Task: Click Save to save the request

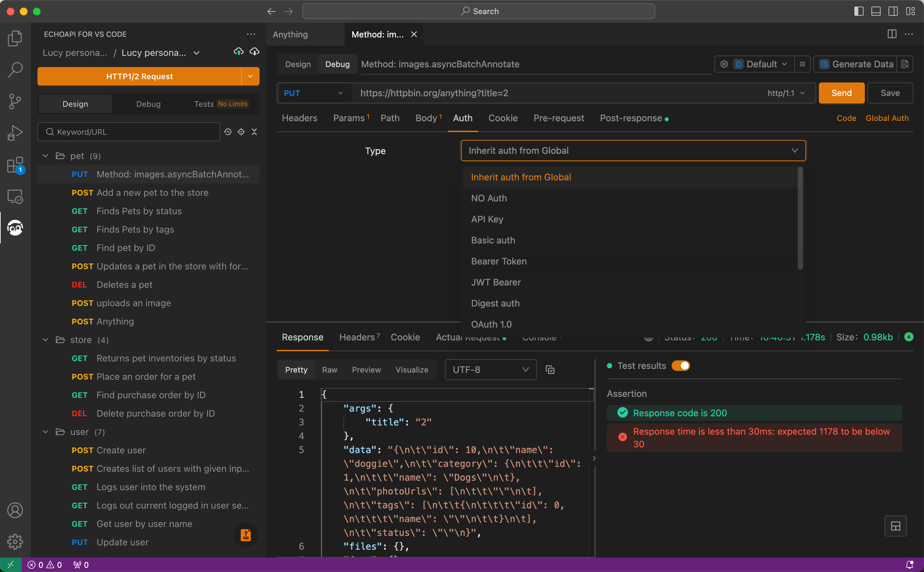Action: (x=890, y=92)
